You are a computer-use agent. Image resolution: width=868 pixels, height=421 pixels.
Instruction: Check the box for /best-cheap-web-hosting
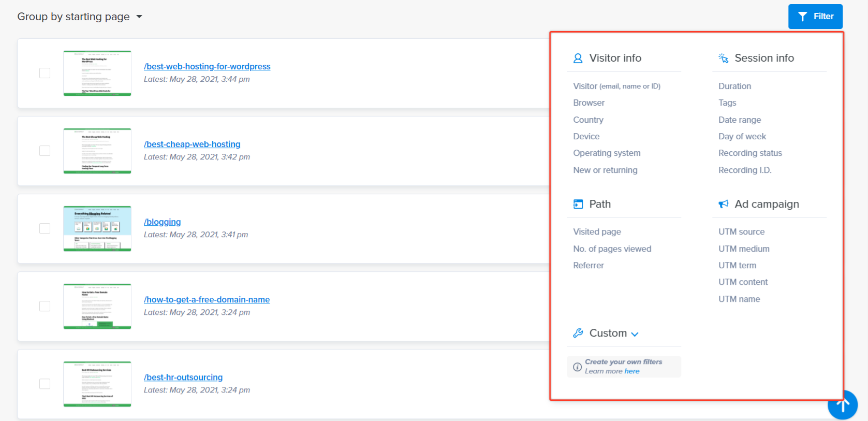pyautogui.click(x=45, y=151)
